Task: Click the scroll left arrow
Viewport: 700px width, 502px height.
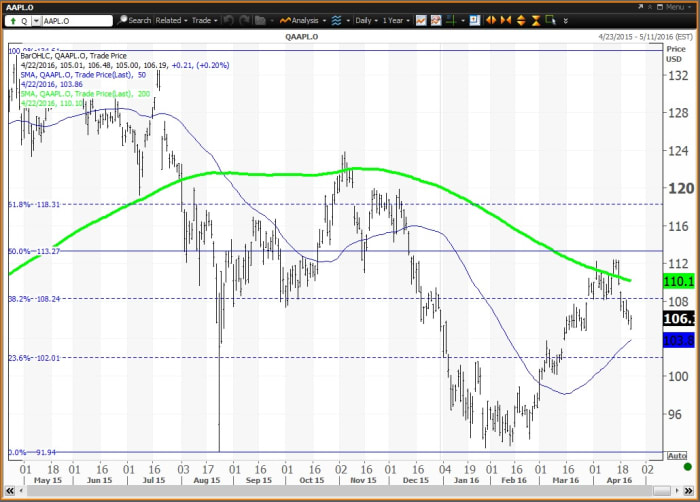Action: pyautogui.click(x=21, y=491)
